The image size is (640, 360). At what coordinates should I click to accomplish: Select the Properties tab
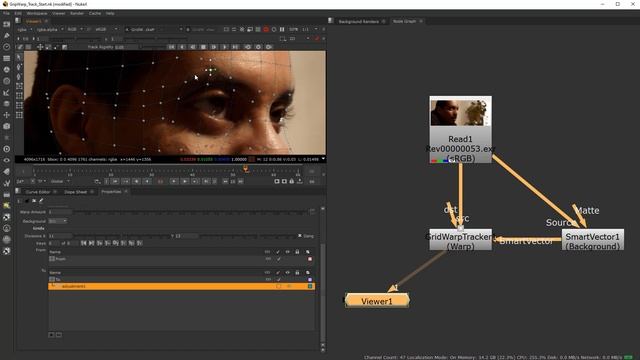pos(111,192)
